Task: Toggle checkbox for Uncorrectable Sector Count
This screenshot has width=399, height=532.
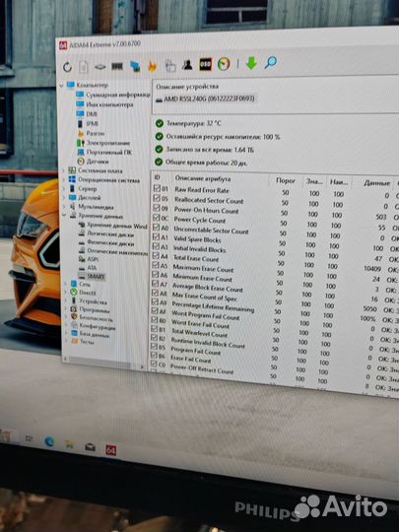Action: click(x=156, y=227)
